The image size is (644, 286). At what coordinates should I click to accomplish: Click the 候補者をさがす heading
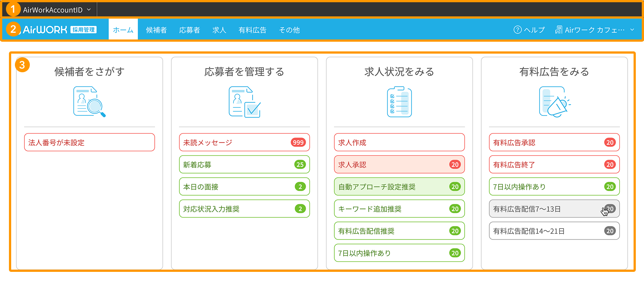[89, 71]
